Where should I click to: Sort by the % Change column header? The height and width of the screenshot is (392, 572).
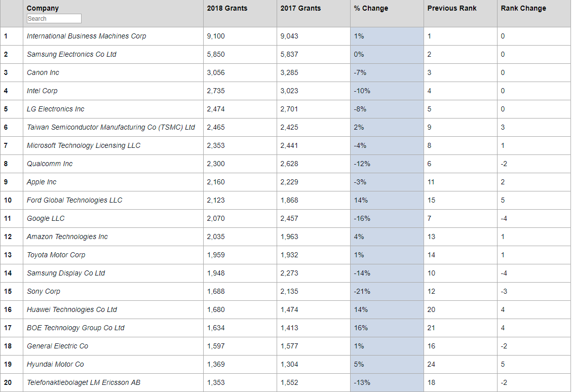pyautogui.click(x=371, y=8)
